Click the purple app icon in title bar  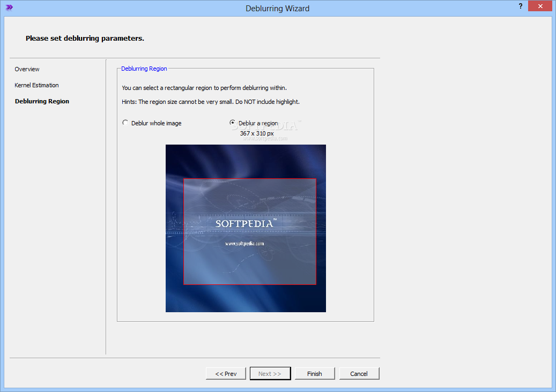point(9,7)
